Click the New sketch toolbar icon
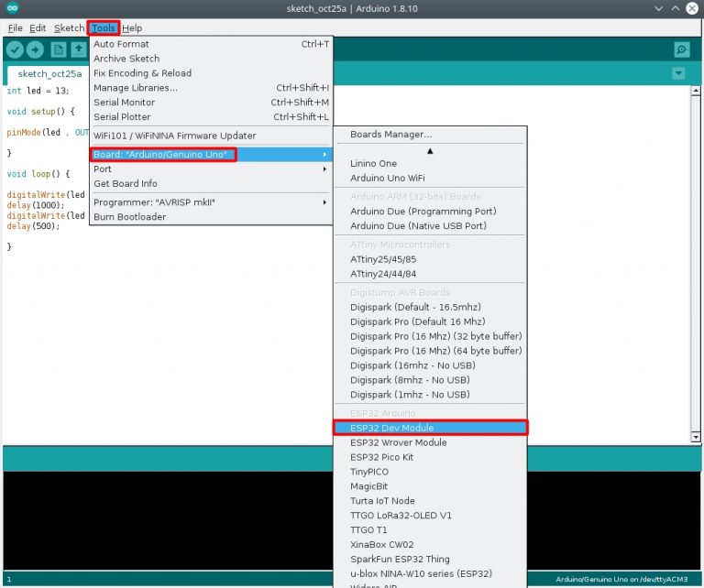 point(59,49)
